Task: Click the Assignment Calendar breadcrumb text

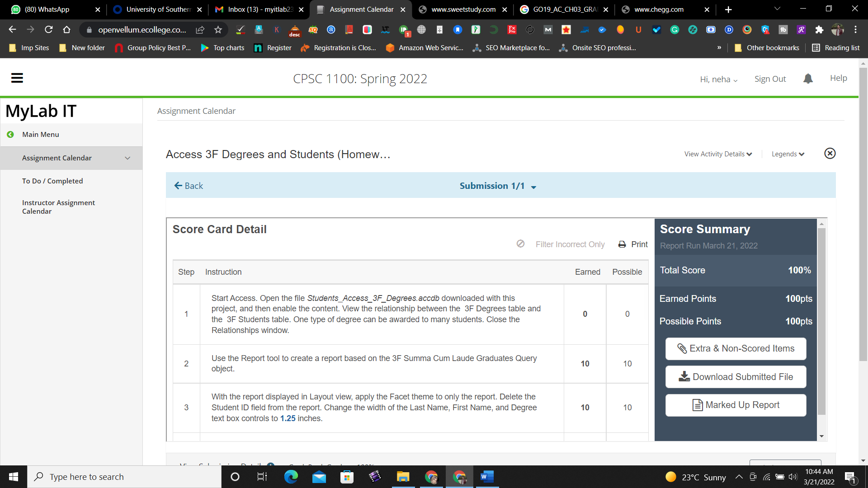Action: click(x=196, y=111)
